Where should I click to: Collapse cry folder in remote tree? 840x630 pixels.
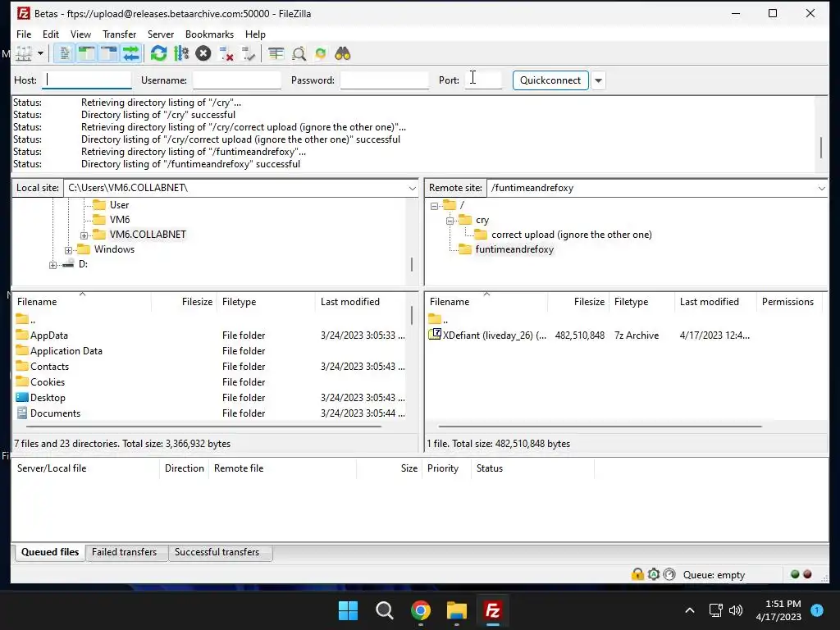(x=450, y=221)
